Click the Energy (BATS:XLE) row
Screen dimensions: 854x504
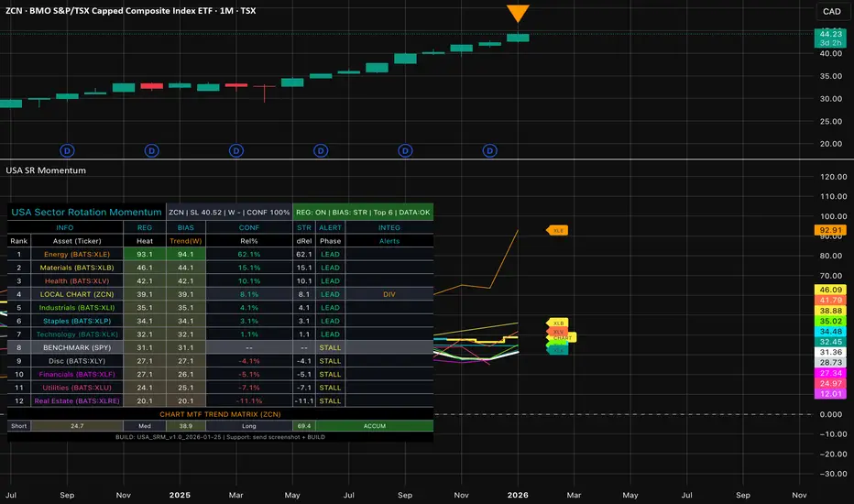point(220,254)
